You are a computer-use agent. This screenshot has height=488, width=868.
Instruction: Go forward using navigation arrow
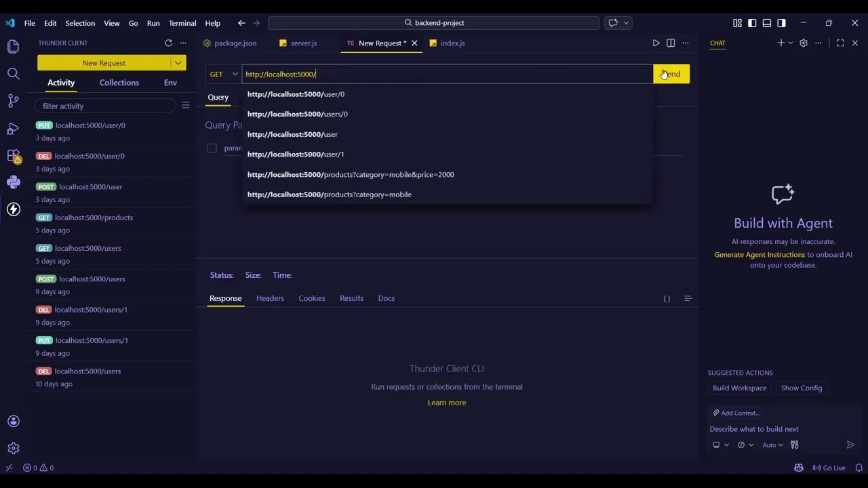[258, 22]
